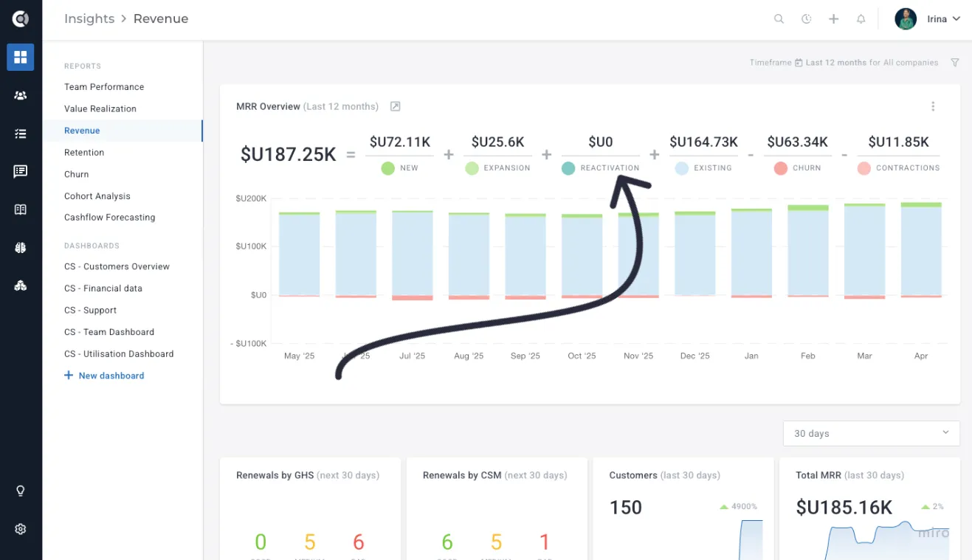This screenshot has height=560, width=972.
Task: Open the dashboards grid icon in sidebar
Action: pos(21,57)
